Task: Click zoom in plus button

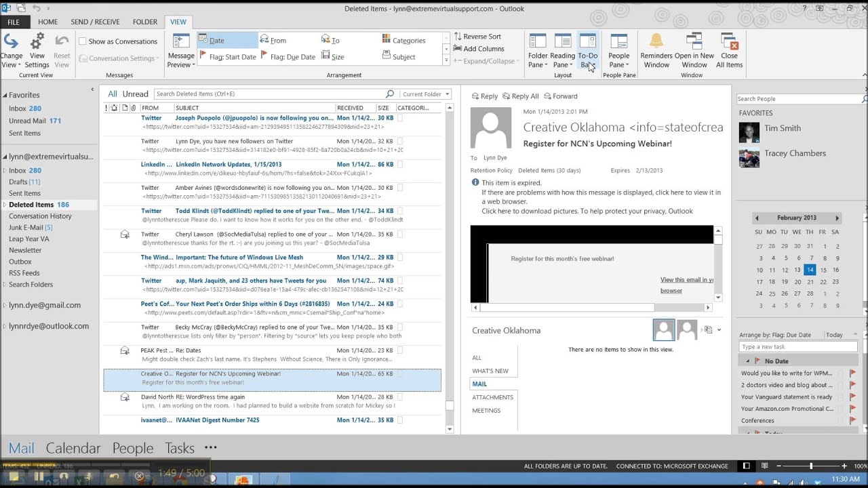Action: 844,466
